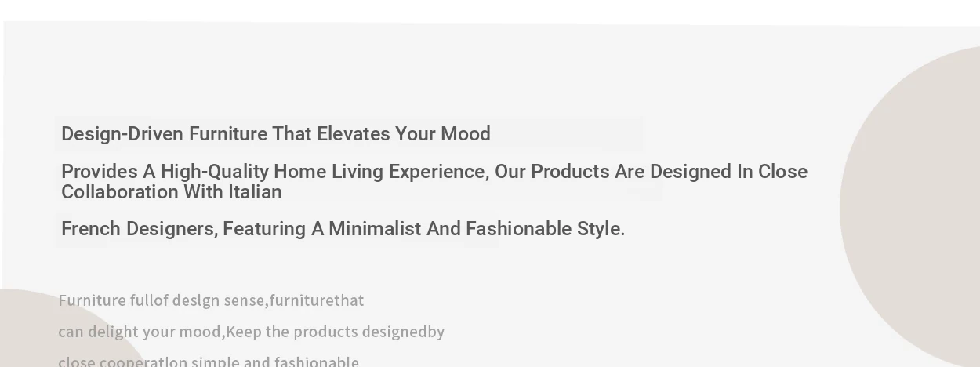Select the word 'Design-Driven' in the heading

pos(122,134)
